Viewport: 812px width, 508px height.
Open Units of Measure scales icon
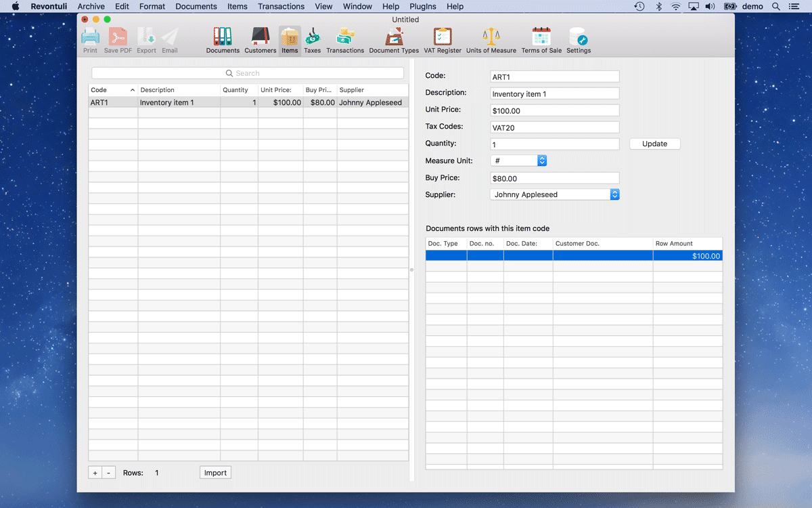point(491,37)
